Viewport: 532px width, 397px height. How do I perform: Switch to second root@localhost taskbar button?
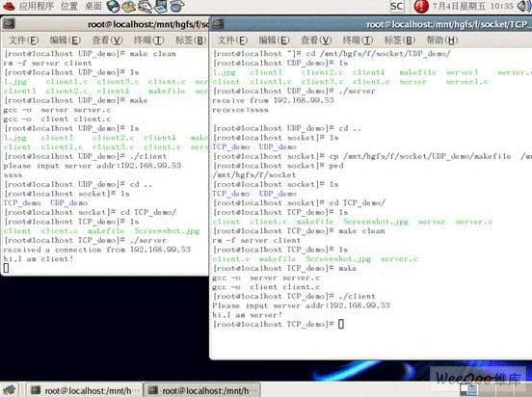[x=201, y=390]
